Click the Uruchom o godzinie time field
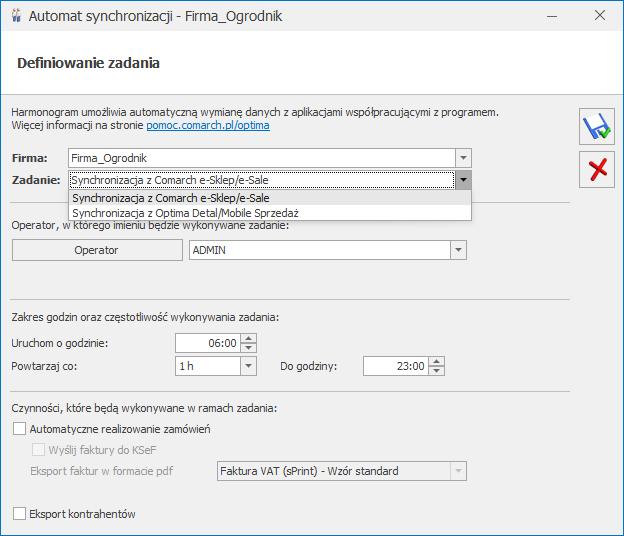Viewport: 624px width, 536px height. [207, 343]
